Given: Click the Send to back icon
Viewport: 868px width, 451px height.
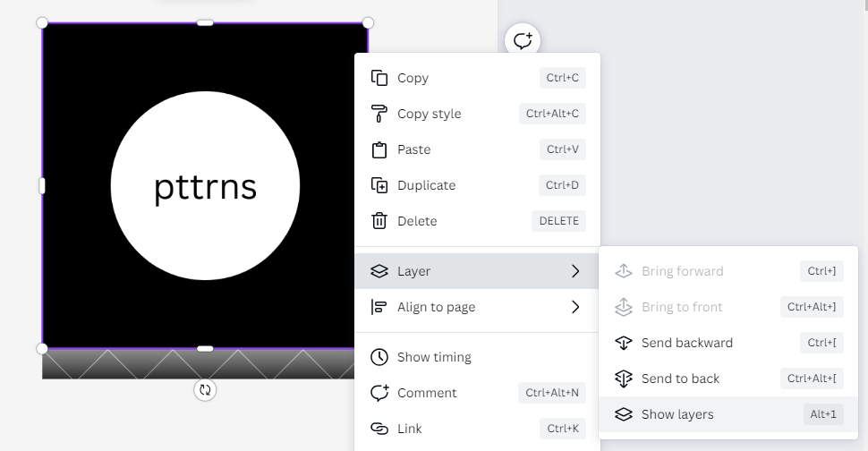Looking at the screenshot, I should pos(624,379).
